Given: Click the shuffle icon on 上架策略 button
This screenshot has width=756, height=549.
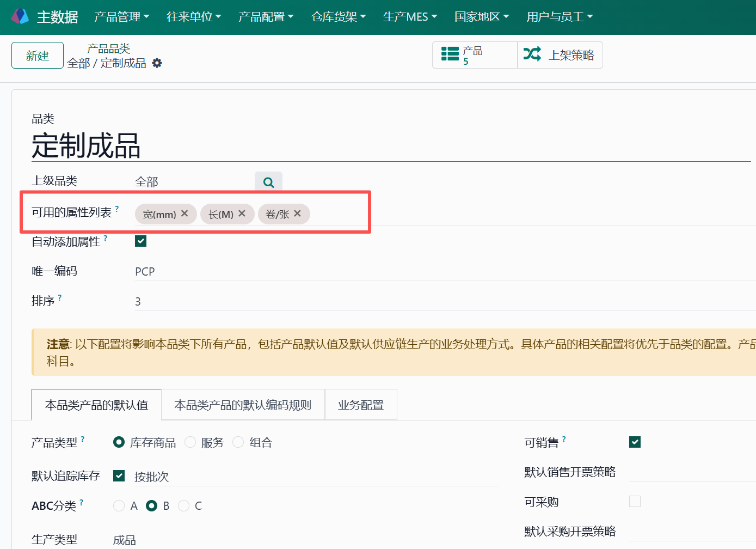Looking at the screenshot, I should coord(532,54).
